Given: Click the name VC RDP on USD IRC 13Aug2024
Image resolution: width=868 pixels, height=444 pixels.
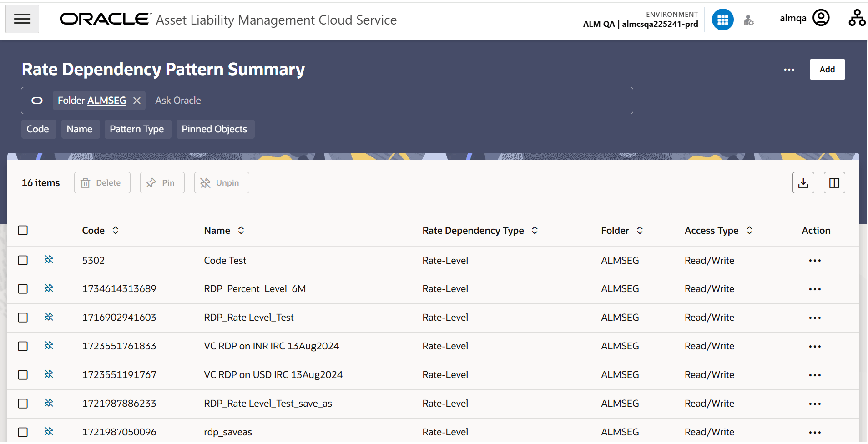Looking at the screenshot, I should coord(273,375).
